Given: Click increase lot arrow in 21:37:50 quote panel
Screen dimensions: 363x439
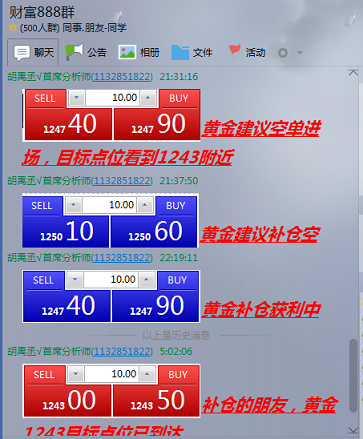Looking at the screenshot, I should pyautogui.click(x=145, y=205).
